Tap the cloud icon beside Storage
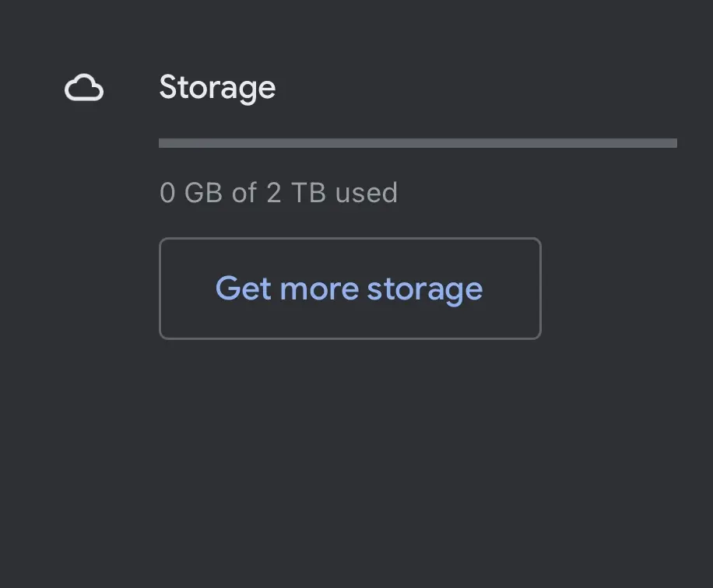Screen dimensions: 713x588 pyautogui.click(x=84, y=87)
